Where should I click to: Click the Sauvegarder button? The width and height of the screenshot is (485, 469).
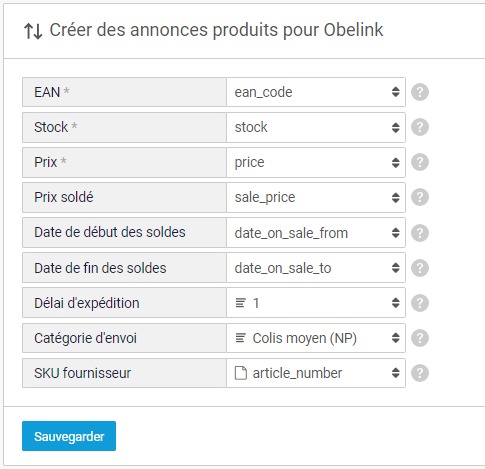coord(69,436)
